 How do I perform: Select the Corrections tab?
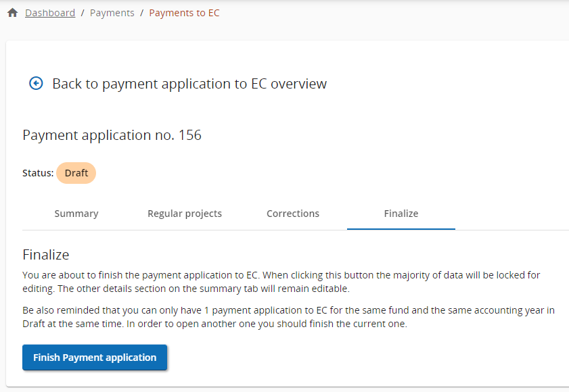tap(293, 214)
